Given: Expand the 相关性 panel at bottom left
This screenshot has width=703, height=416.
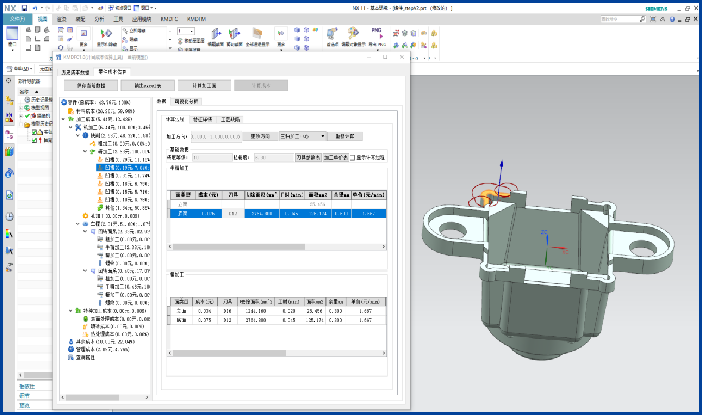Looking at the screenshot, I should tap(26, 386).
